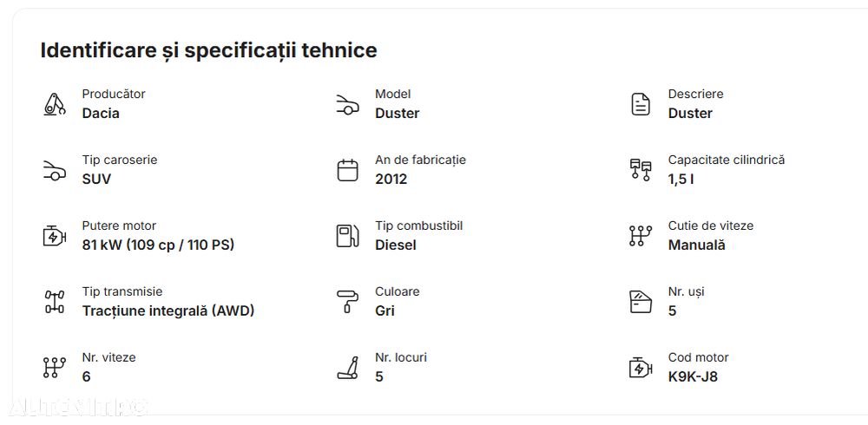Click the Identificare și specificații tehnice heading

208,50
